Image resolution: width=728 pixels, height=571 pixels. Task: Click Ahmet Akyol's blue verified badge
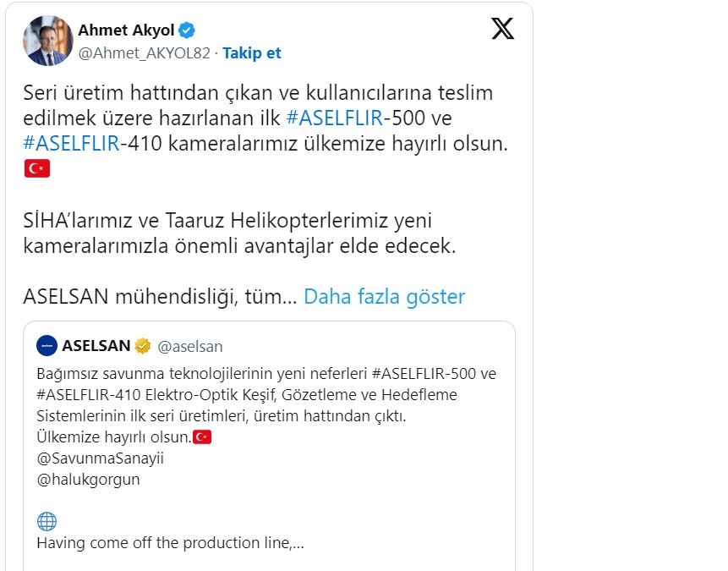[x=187, y=30]
